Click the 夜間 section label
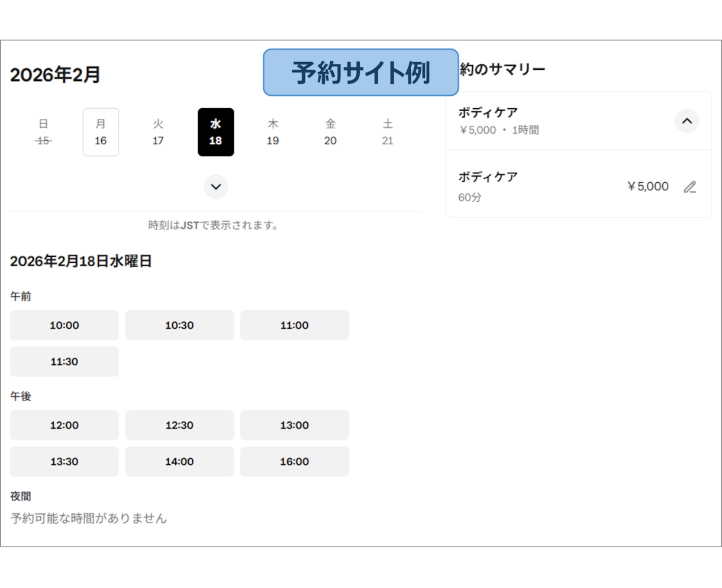722x588 pixels. (21, 496)
